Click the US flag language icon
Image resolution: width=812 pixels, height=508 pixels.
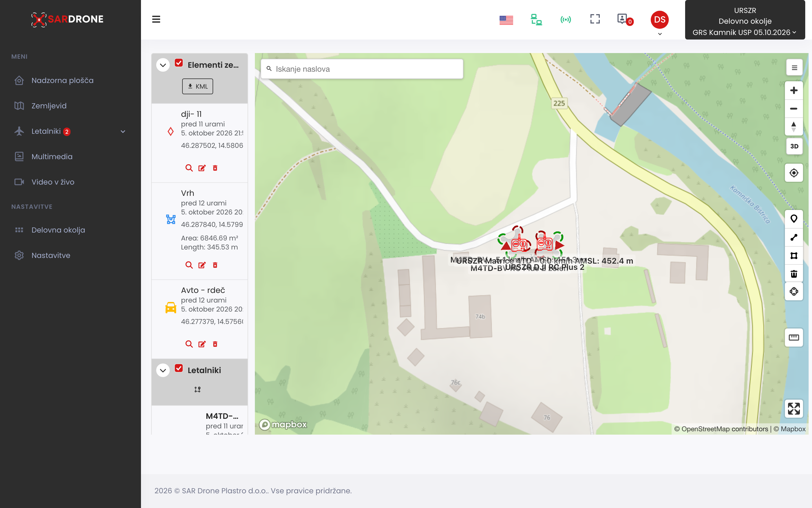click(506, 20)
